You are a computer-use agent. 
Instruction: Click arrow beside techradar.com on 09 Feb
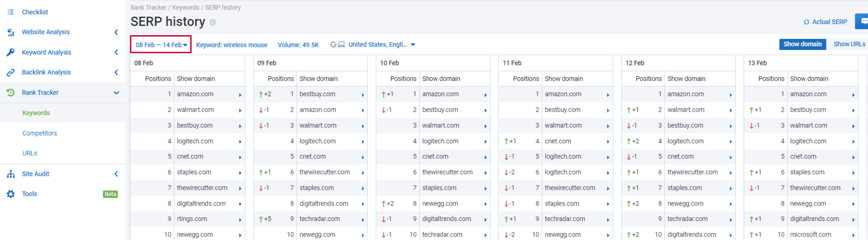pos(363,220)
